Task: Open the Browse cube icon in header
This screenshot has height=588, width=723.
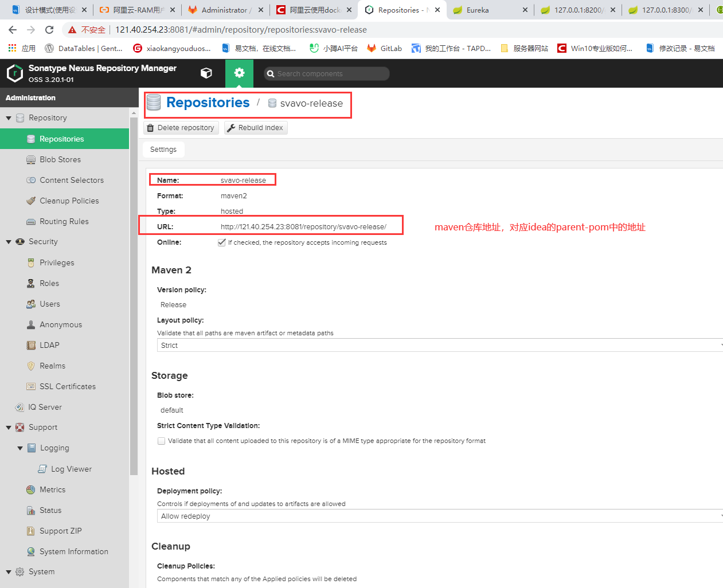Action: coord(206,73)
